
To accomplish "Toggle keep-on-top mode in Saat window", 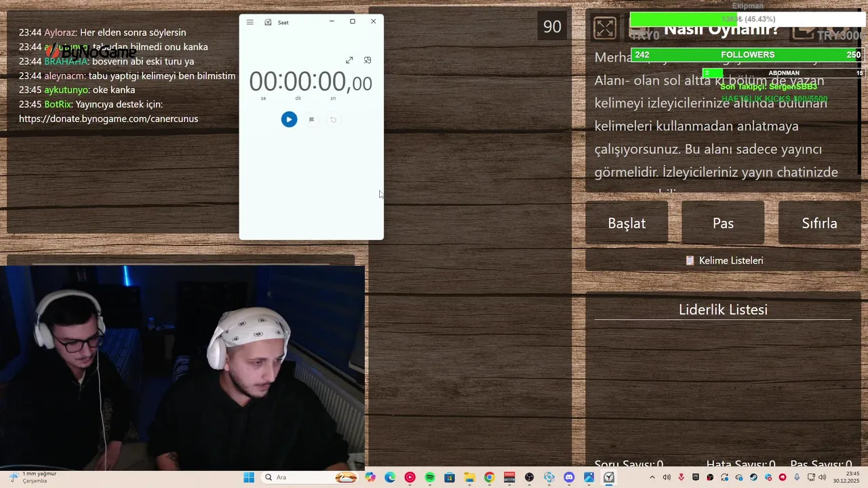I will (x=368, y=60).
